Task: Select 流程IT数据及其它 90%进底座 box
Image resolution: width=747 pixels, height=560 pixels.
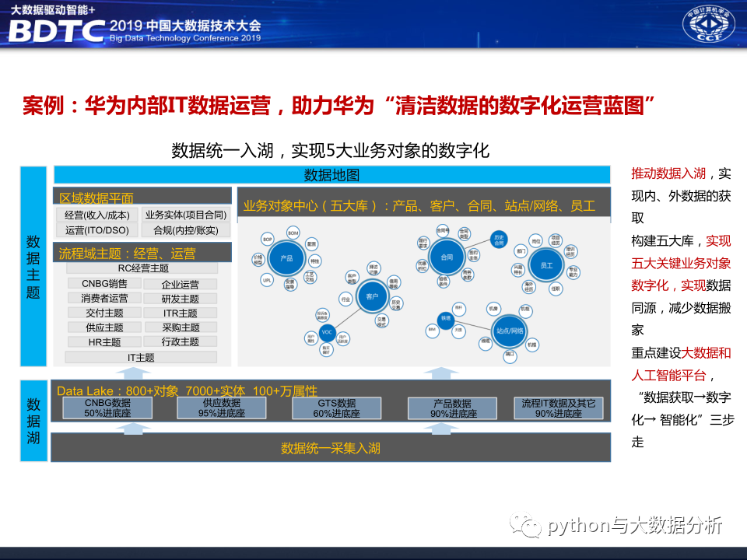Action: (559, 408)
